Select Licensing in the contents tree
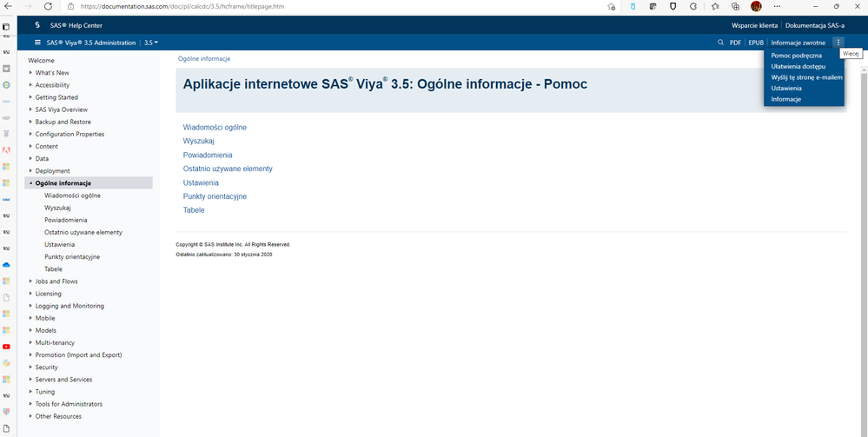The height and width of the screenshot is (437, 868). (x=48, y=294)
